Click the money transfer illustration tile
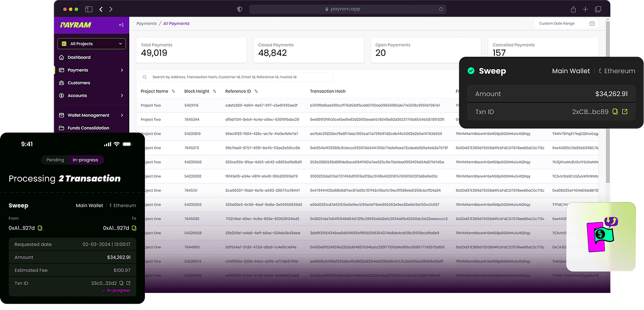The height and width of the screenshot is (310, 644). 601,237
